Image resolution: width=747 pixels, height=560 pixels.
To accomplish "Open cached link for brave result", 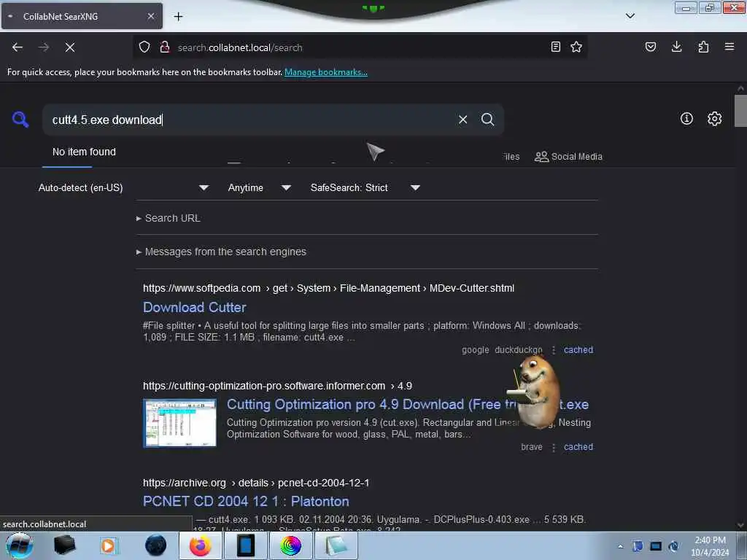I will [x=578, y=447].
